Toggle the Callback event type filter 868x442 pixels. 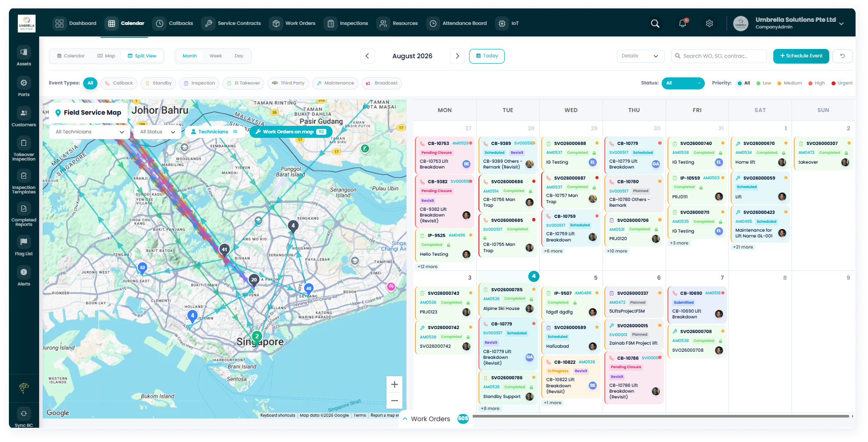tap(119, 83)
